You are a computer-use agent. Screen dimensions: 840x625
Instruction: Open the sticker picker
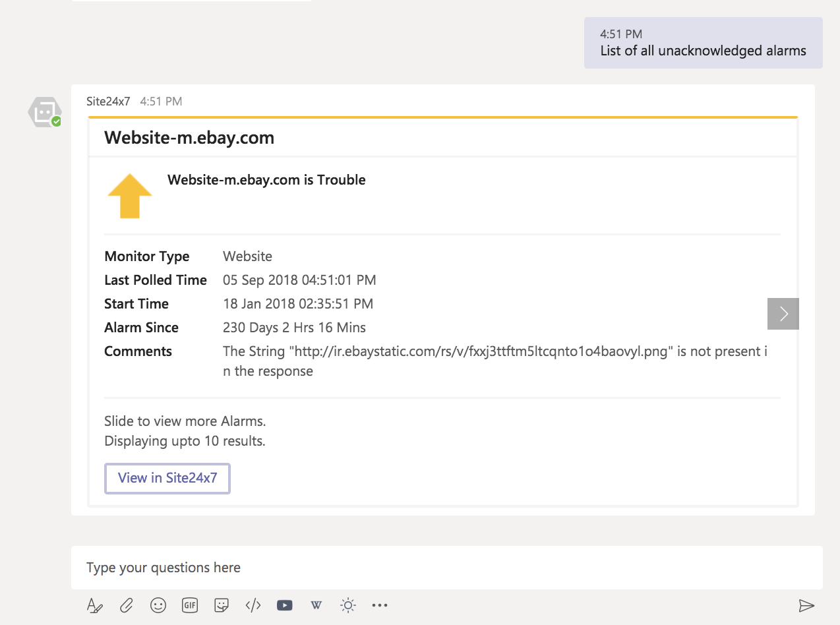click(222, 605)
